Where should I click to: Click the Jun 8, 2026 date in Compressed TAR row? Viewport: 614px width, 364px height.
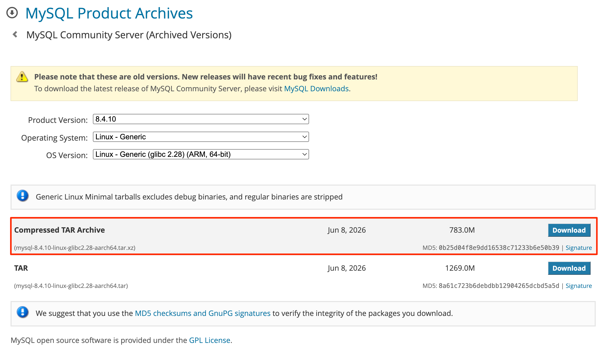(x=347, y=230)
